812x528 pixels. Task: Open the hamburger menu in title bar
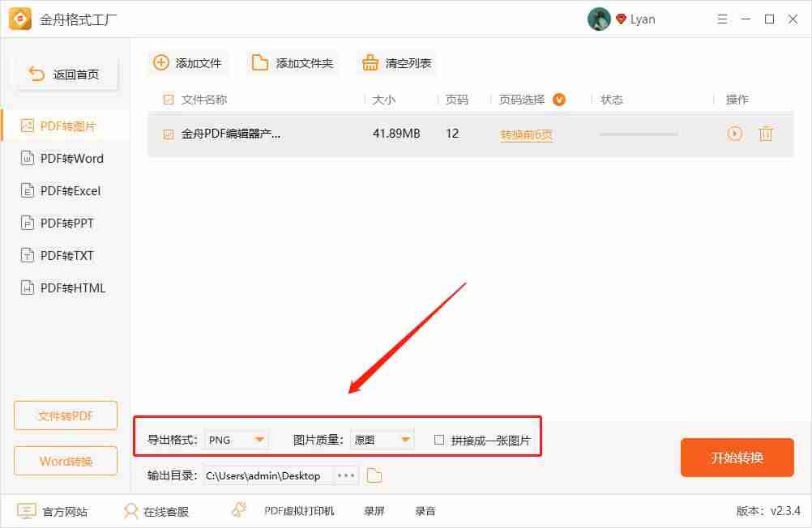click(722, 19)
